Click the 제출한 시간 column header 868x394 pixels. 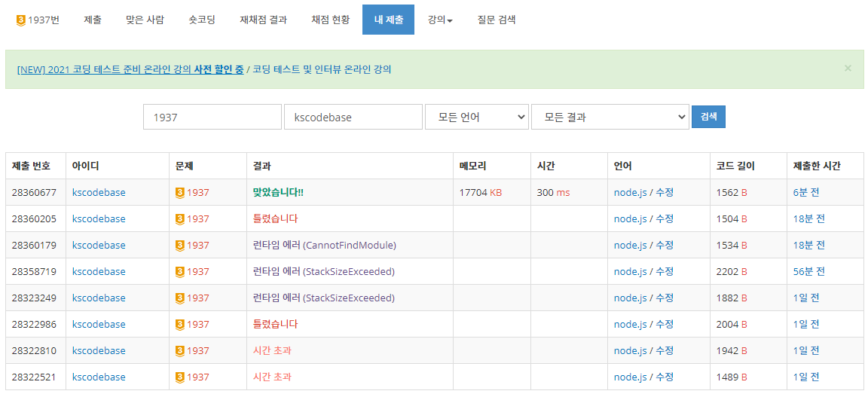point(817,166)
